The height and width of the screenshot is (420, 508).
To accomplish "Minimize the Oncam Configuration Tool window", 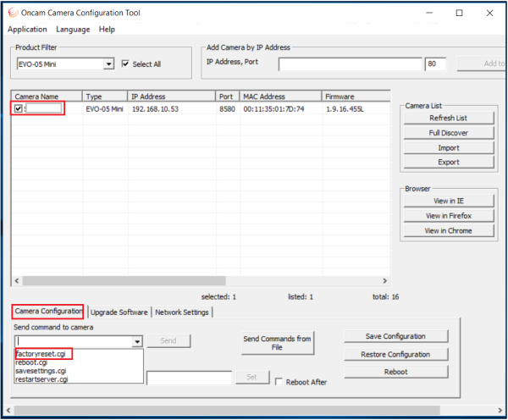I will (x=429, y=13).
